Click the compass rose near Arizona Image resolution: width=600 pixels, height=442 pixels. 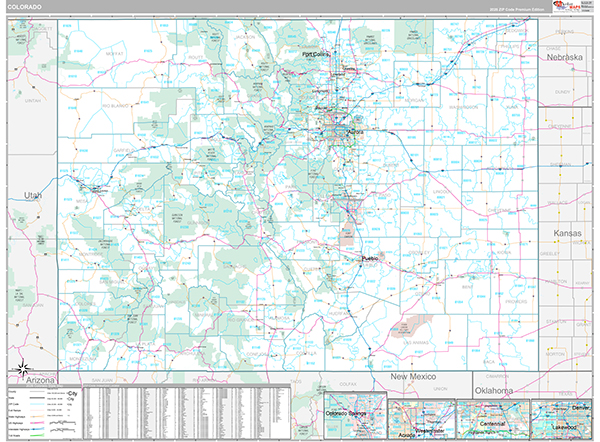(23, 369)
